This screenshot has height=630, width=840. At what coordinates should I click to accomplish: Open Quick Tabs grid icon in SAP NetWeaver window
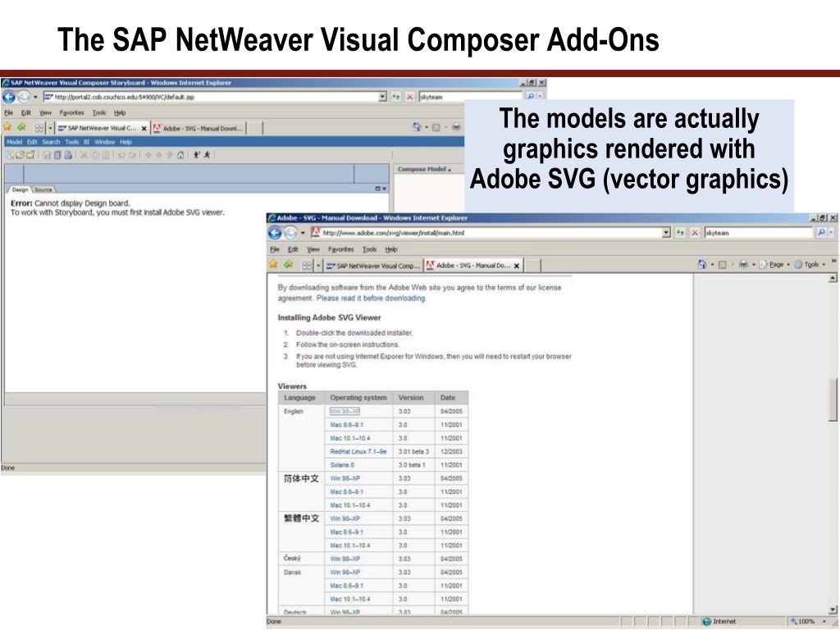[39, 128]
